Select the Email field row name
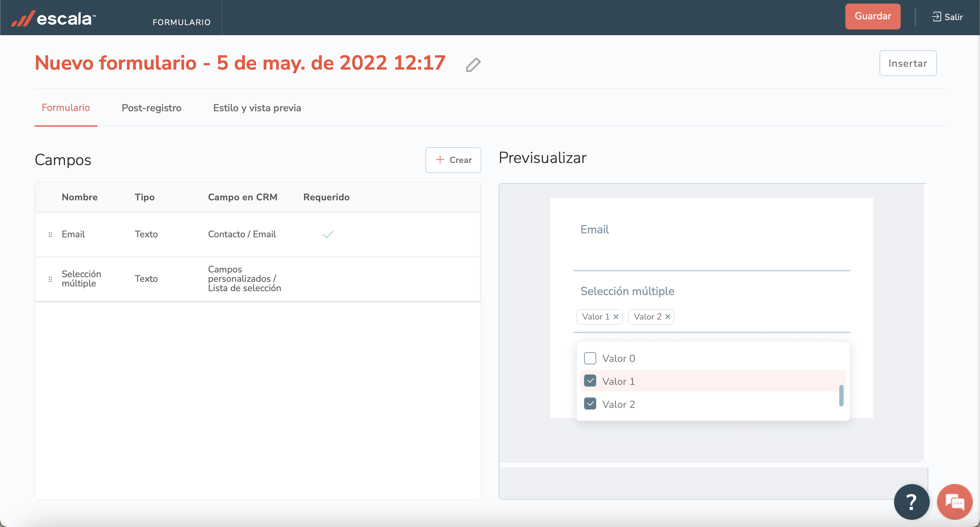The height and width of the screenshot is (527, 980). tap(73, 234)
